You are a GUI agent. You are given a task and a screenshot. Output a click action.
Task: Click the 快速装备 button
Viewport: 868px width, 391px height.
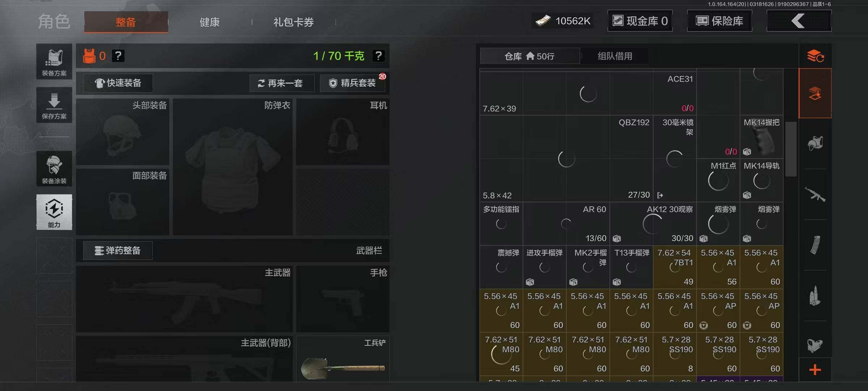(x=118, y=83)
